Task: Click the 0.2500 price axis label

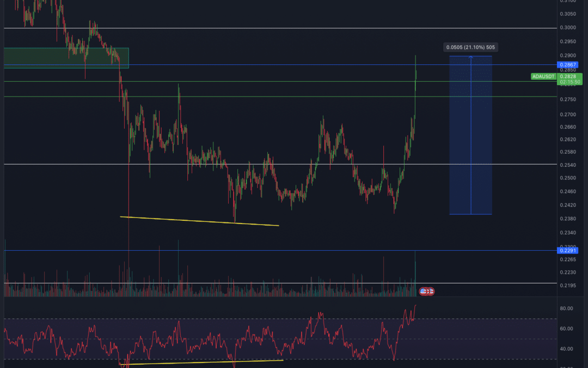Action: pos(568,178)
